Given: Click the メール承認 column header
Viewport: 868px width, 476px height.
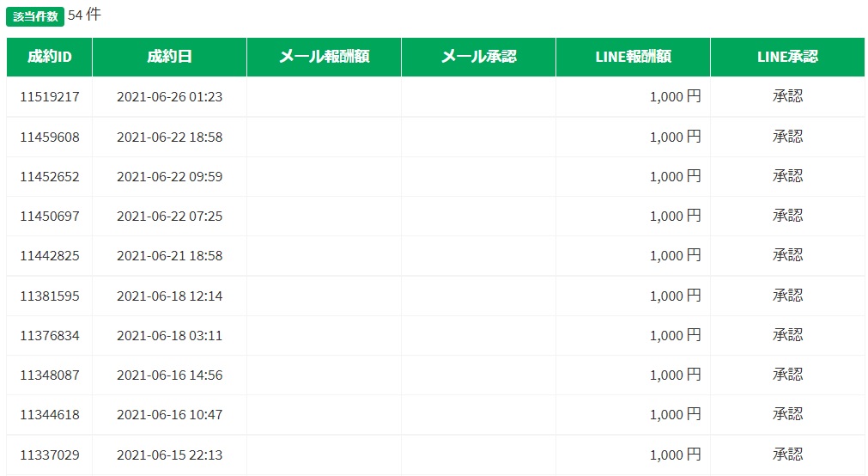Looking at the screenshot, I should [x=478, y=57].
